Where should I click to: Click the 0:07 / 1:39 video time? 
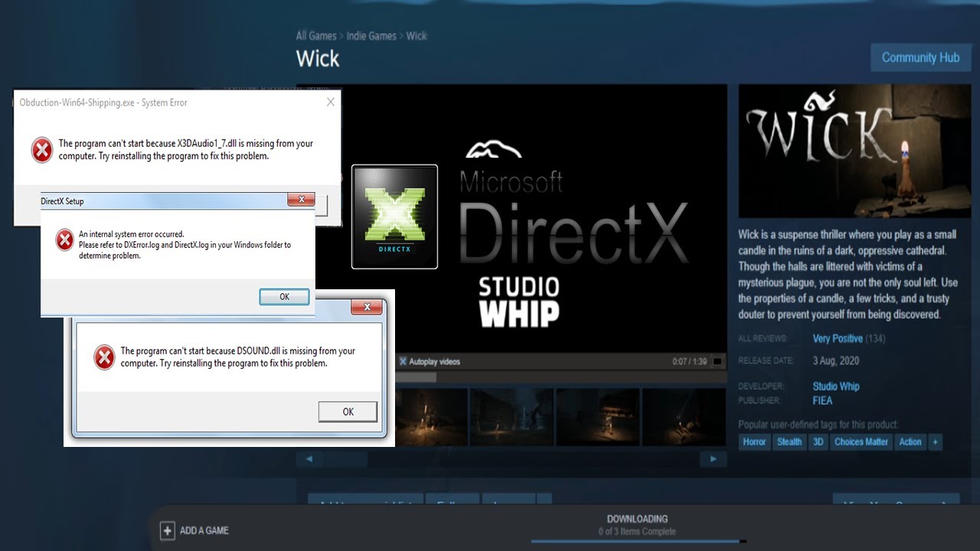[x=689, y=361]
